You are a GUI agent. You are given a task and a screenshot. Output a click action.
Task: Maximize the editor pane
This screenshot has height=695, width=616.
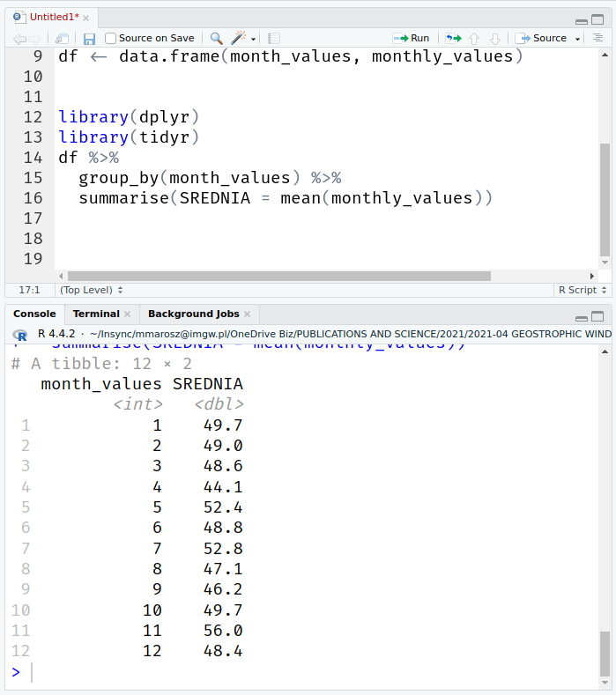[x=598, y=18]
